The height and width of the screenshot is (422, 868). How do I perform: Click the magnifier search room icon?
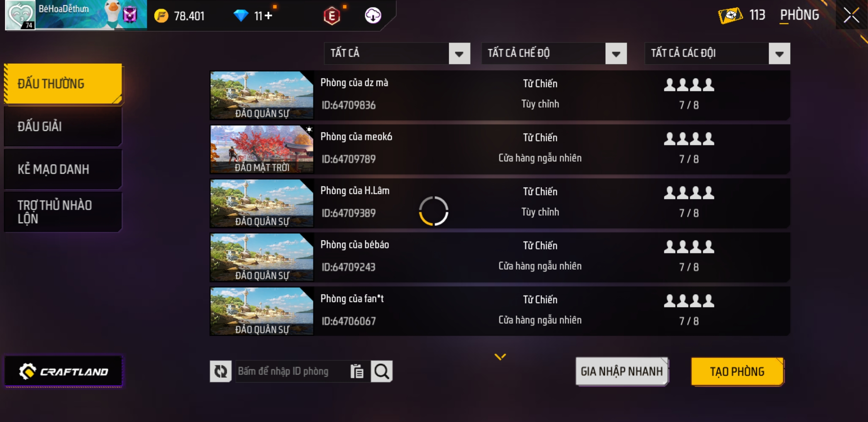click(x=382, y=371)
